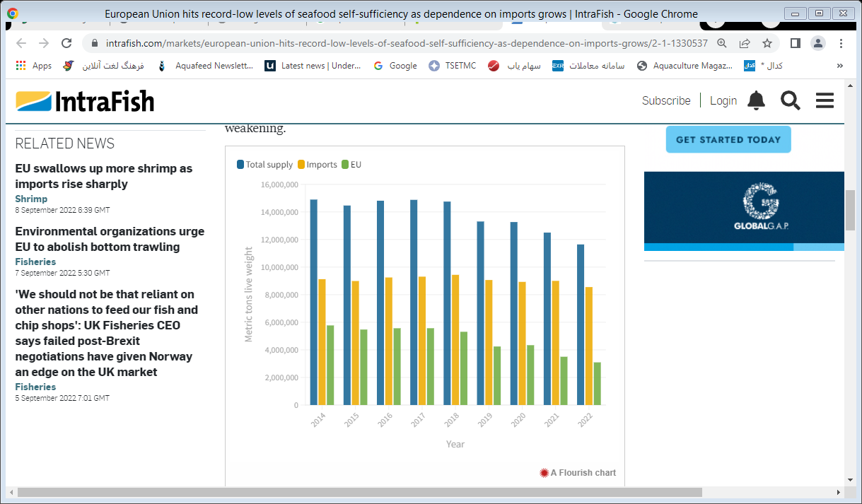The height and width of the screenshot is (504, 862).
Task: Reload the page with refresh icon
Action: click(x=66, y=43)
